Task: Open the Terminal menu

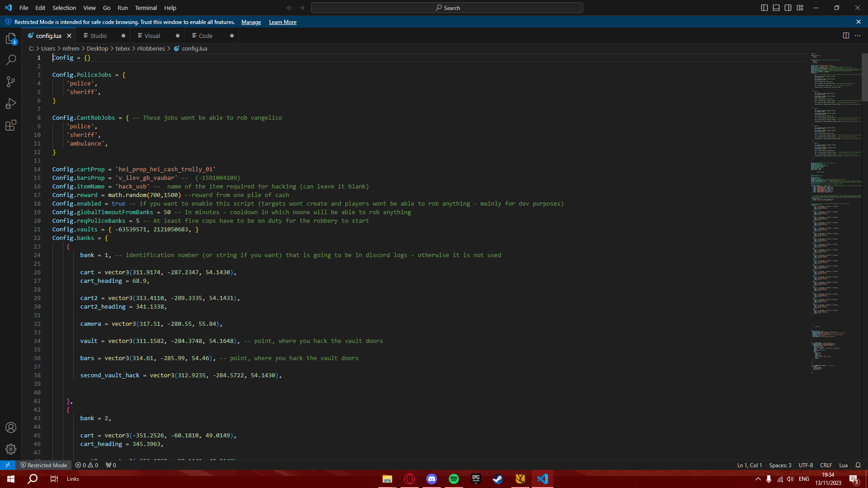Action: [146, 8]
